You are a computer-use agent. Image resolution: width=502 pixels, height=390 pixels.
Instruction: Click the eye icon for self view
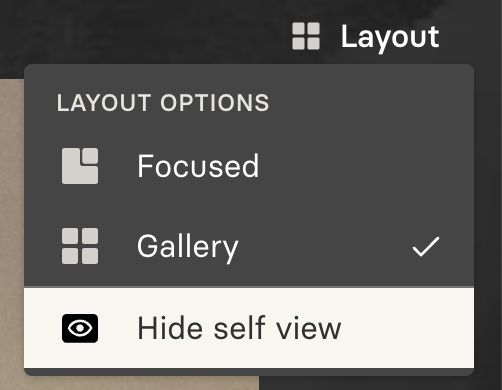(80, 328)
